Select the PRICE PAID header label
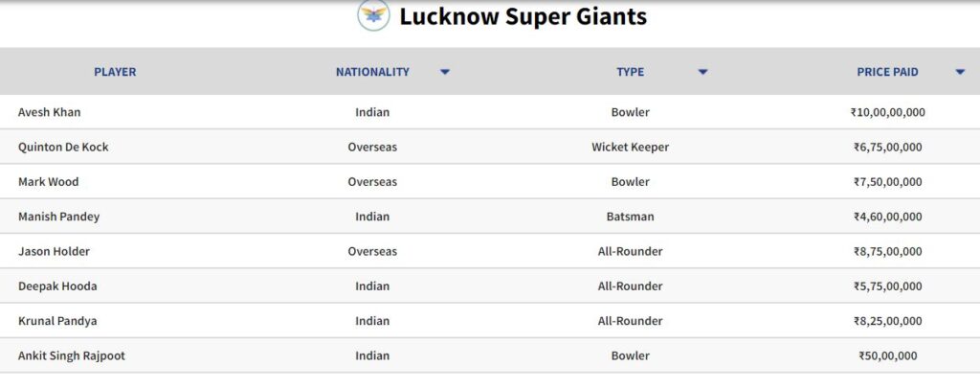This screenshot has height=389, width=980. tap(887, 72)
